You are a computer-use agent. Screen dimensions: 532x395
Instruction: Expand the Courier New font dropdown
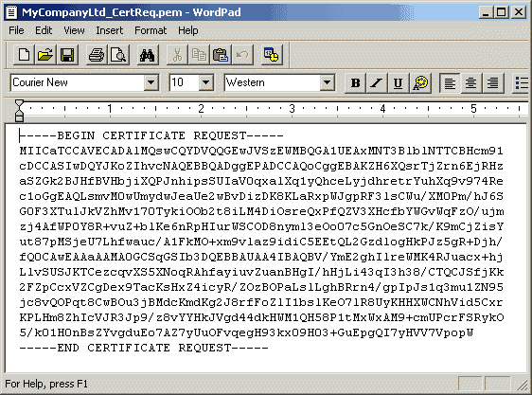pyautogui.click(x=151, y=82)
